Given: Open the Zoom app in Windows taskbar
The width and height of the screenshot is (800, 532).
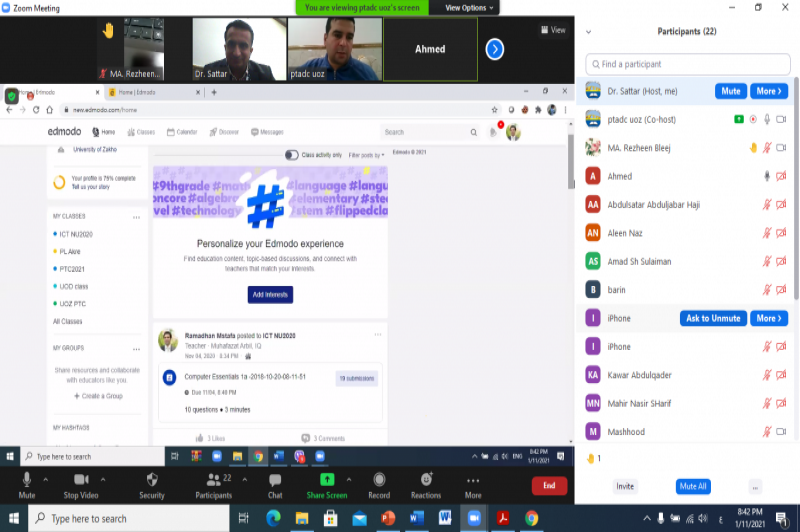Looking at the screenshot, I should 474,518.
